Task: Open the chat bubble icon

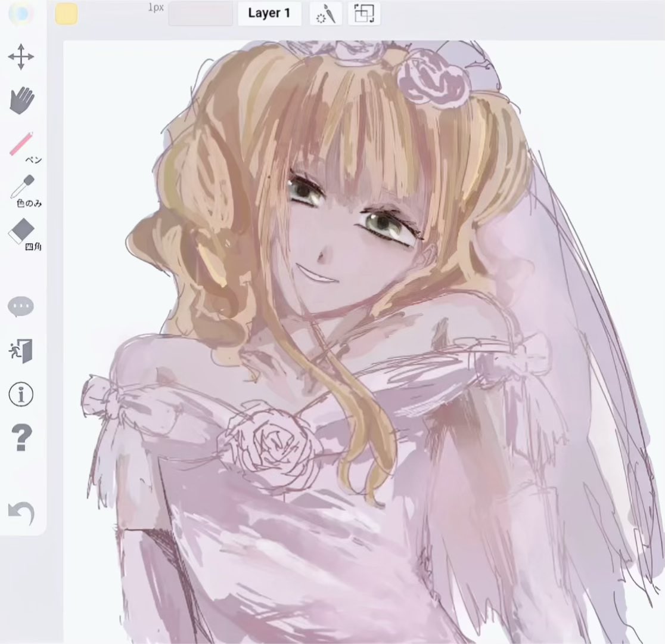Action: click(x=20, y=306)
